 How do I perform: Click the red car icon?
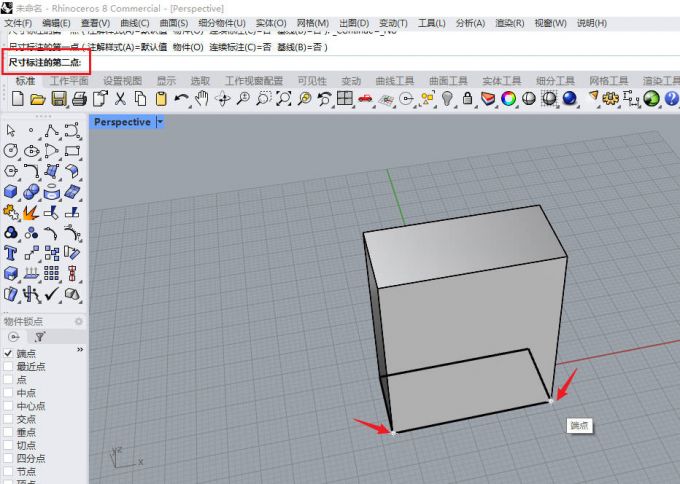click(365, 99)
